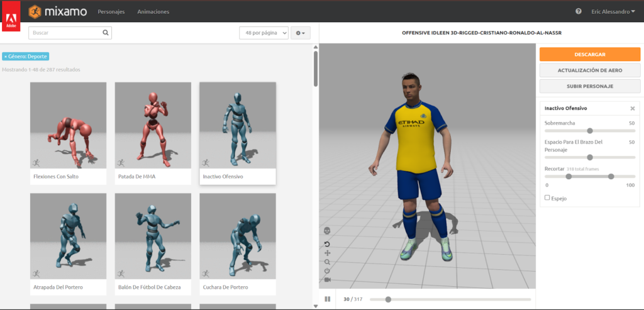This screenshot has height=310, width=644.
Task: Select the Atrapada Del Portero animation thumbnail
Action: tap(68, 236)
